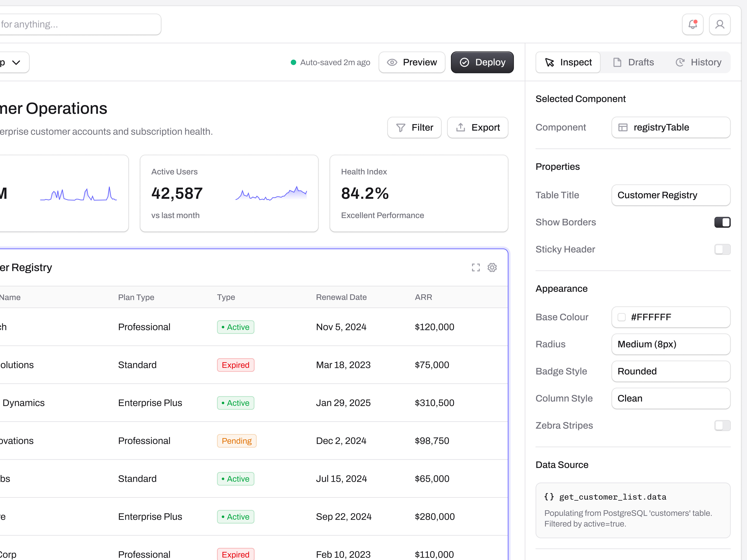Viewport: 747px width, 560px height.
Task: Click the Jul 15, 2024 renewal date
Action: [x=341, y=479]
